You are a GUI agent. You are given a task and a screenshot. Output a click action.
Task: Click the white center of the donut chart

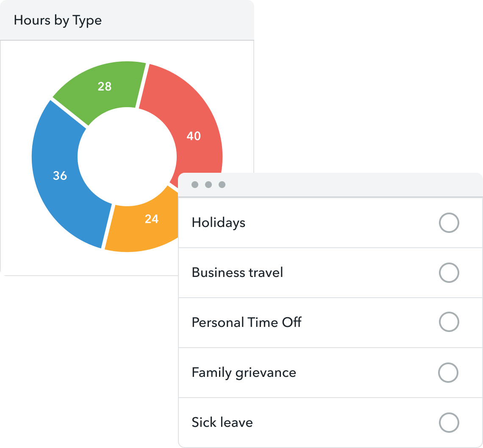pyautogui.click(x=127, y=157)
